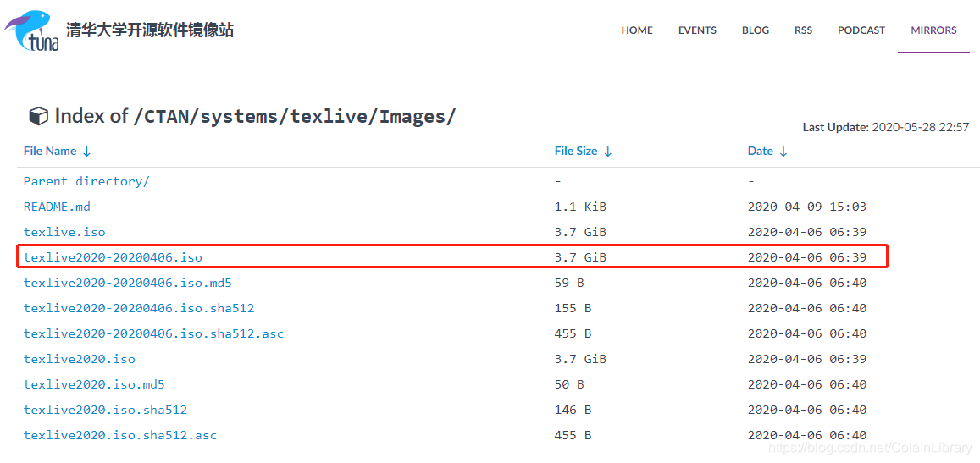Go to Parent directory
This screenshot has width=980, height=463.
tap(87, 181)
